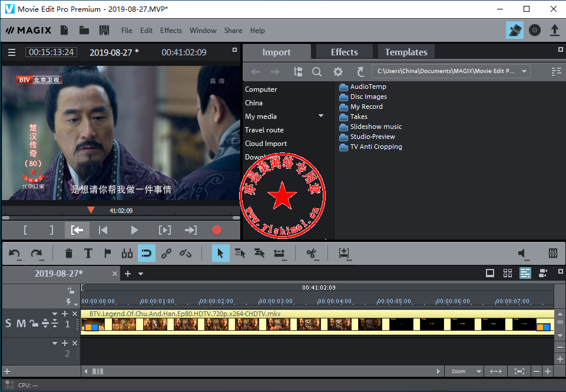This screenshot has height=392, width=566.
Task: Open track 2 header dropdown arrow
Action: [x=55, y=343]
